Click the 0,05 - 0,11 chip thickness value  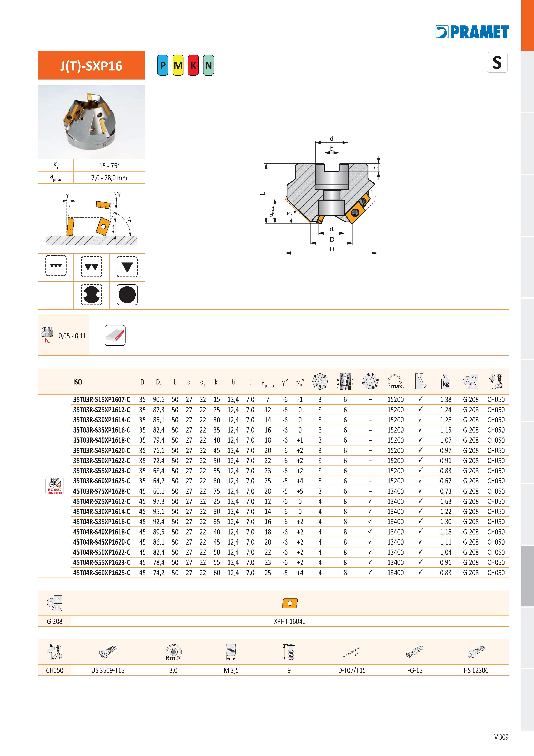[72, 336]
